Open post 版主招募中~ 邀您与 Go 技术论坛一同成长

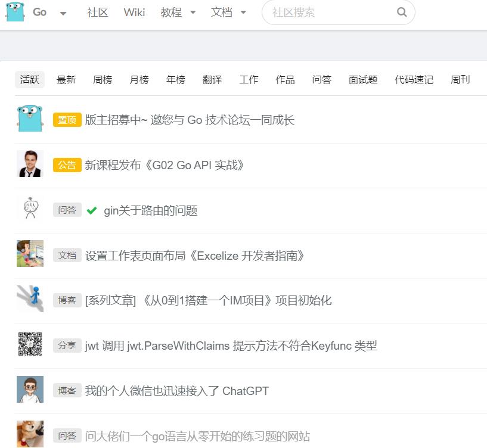[x=190, y=120]
